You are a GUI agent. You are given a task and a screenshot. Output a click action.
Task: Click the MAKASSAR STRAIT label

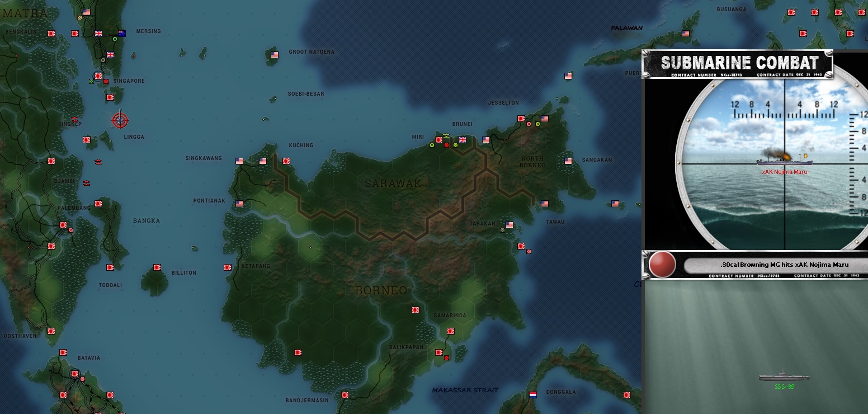click(x=465, y=390)
